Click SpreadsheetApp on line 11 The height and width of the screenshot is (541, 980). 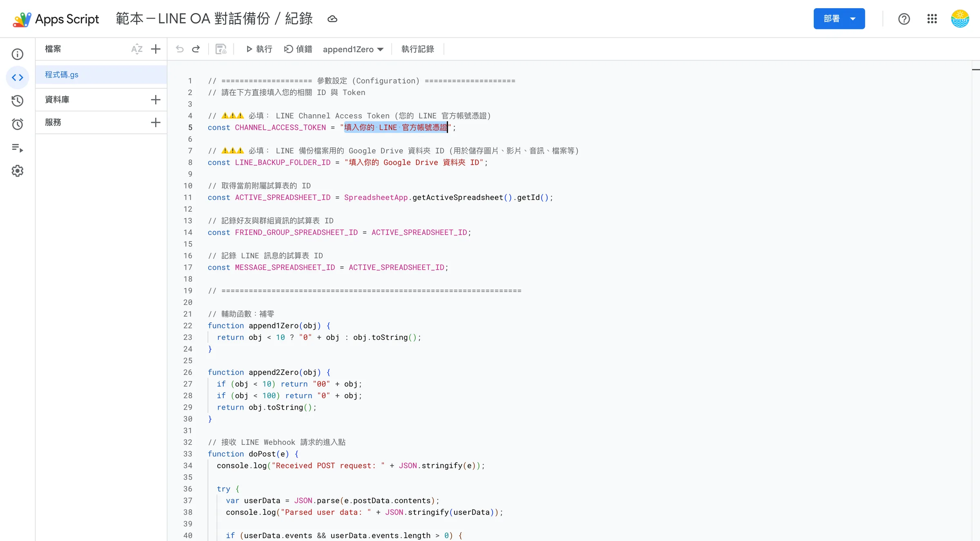[376, 197]
